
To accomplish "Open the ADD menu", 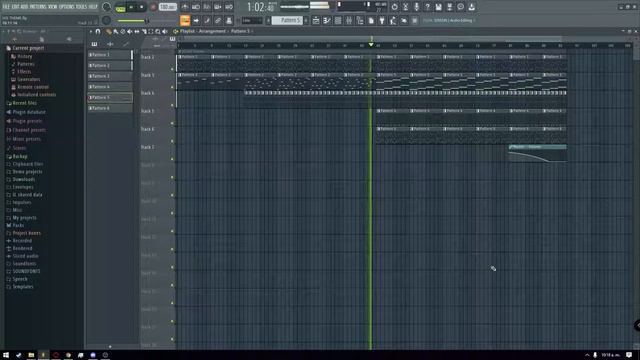I will (24, 7).
